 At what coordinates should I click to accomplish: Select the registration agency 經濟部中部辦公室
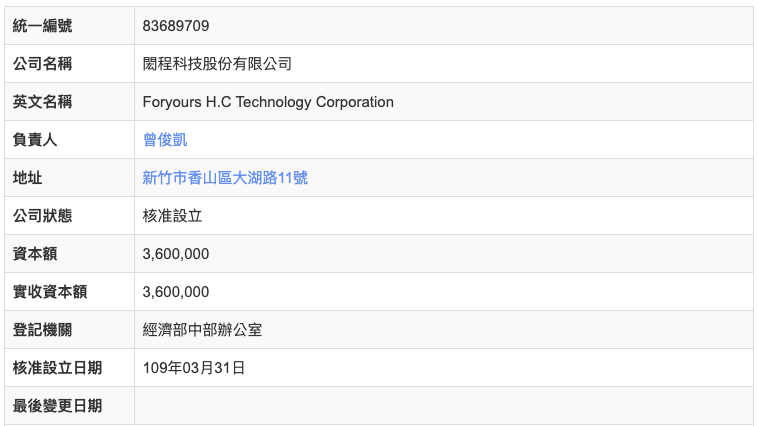[x=203, y=330]
